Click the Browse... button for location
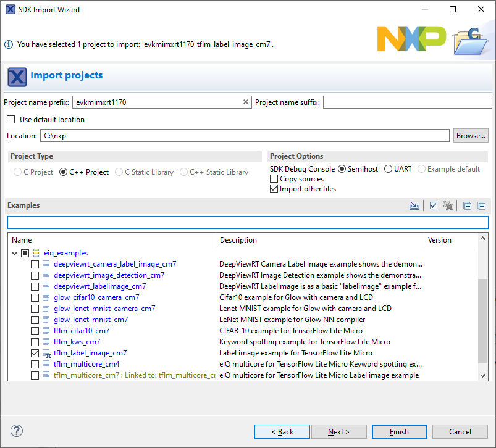The width and height of the screenshot is (496, 448). click(x=471, y=136)
